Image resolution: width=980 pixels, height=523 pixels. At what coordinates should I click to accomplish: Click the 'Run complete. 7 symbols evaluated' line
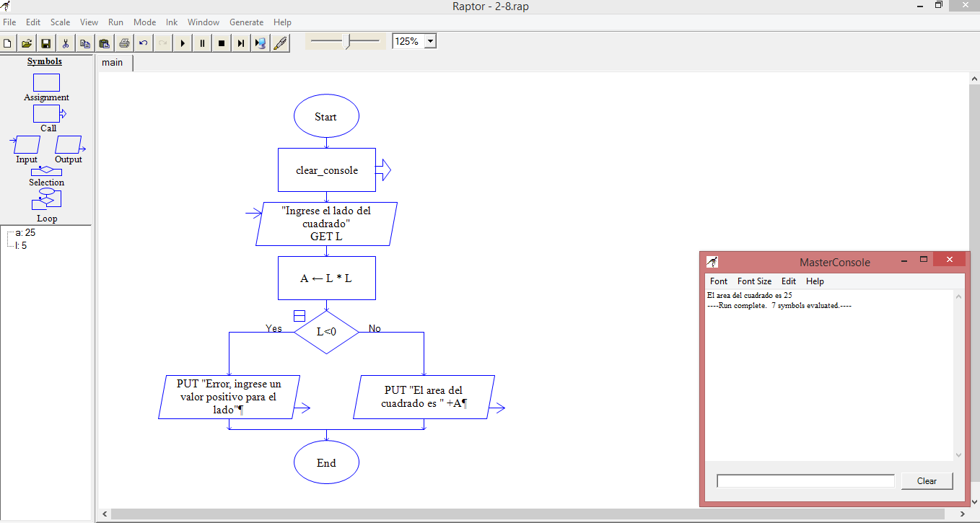(x=779, y=306)
